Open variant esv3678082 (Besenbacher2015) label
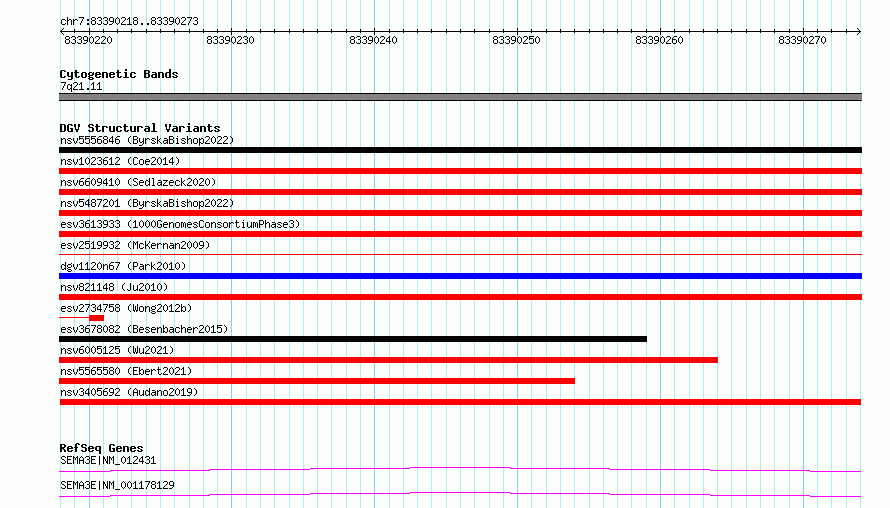Viewport: 890px width, 508px height. click(x=144, y=329)
